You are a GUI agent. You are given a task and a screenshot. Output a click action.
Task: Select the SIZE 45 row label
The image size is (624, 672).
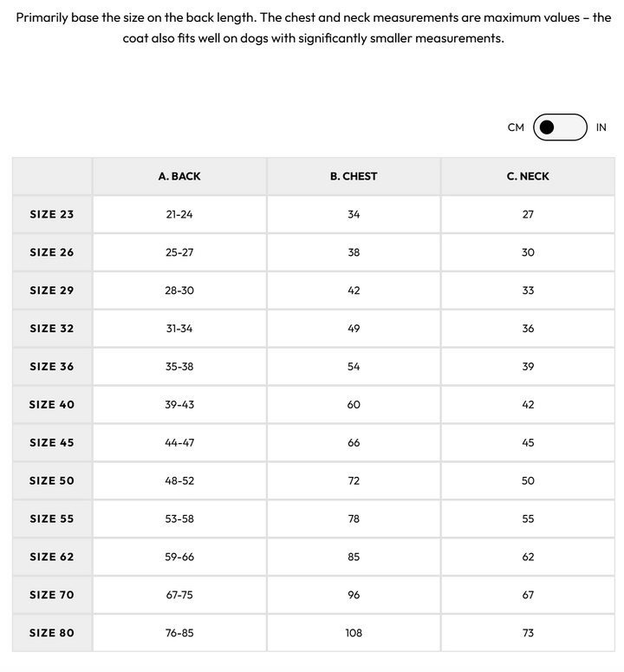pos(52,443)
